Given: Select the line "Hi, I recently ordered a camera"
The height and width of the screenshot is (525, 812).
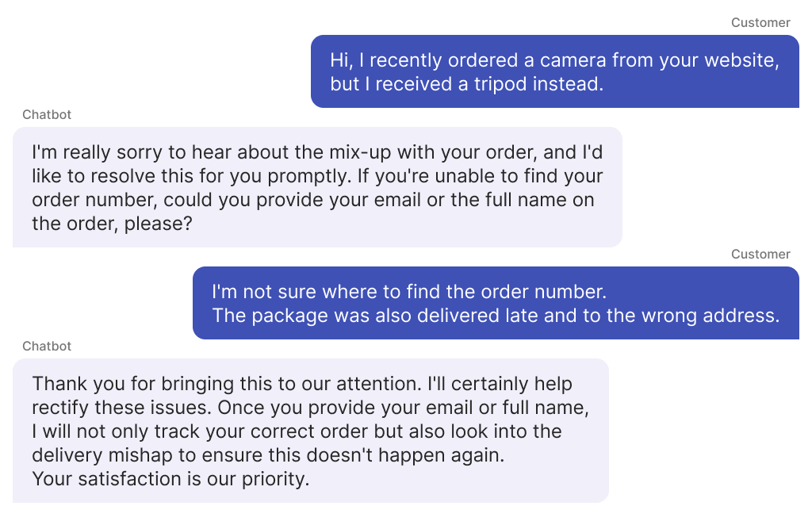Looking at the screenshot, I should [x=554, y=60].
